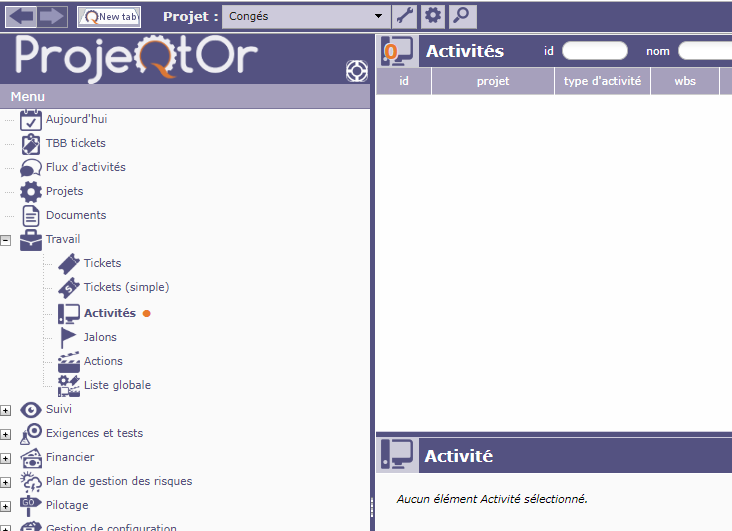Click the Exigences et tests icon
Image resolution: width=732 pixels, height=531 pixels.
click(31, 434)
